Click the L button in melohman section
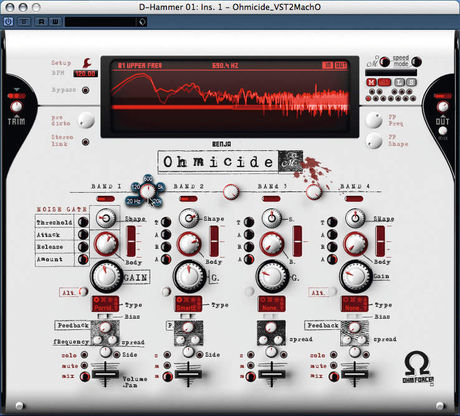 click(x=399, y=82)
